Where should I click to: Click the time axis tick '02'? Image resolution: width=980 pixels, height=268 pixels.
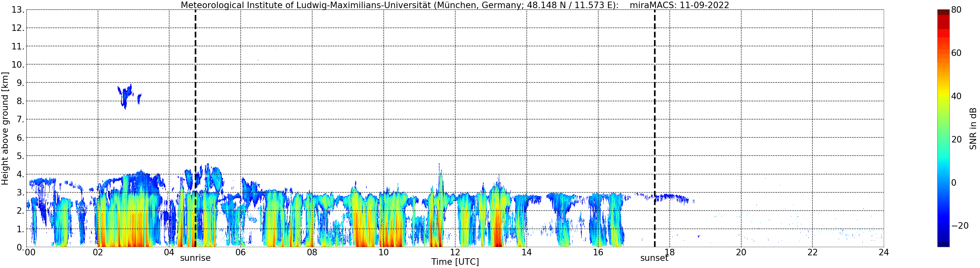[98, 252]
